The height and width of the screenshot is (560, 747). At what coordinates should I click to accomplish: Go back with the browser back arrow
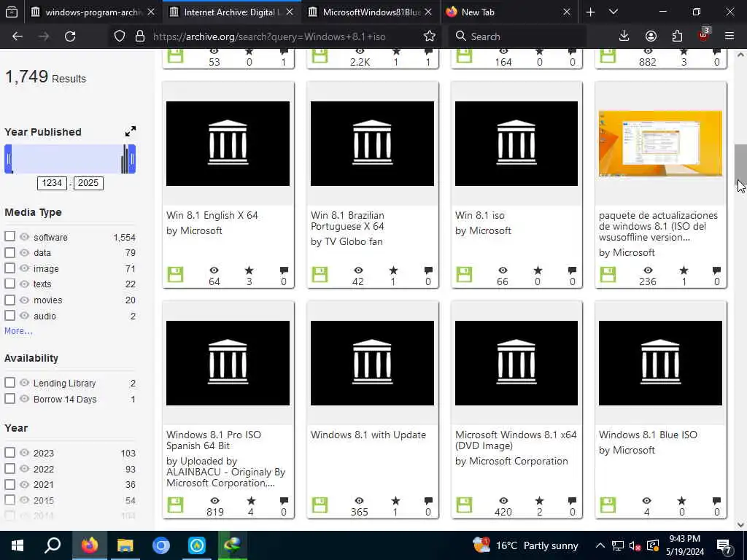(x=18, y=36)
